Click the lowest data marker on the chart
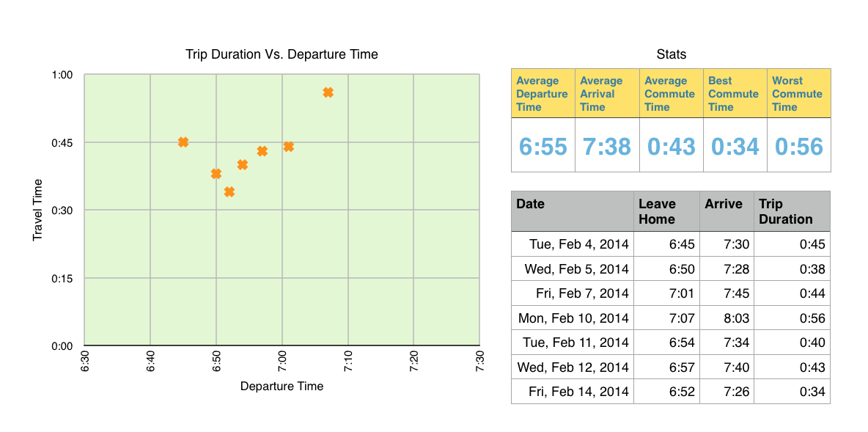Image resolution: width=868 pixels, height=432 pixels. (x=229, y=192)
